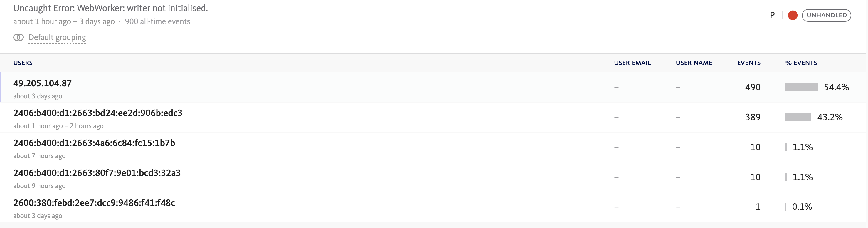The width and height of the screenshot is (868, 228).
Task: Select the P priority indicator
Action: tap(772, 15)
